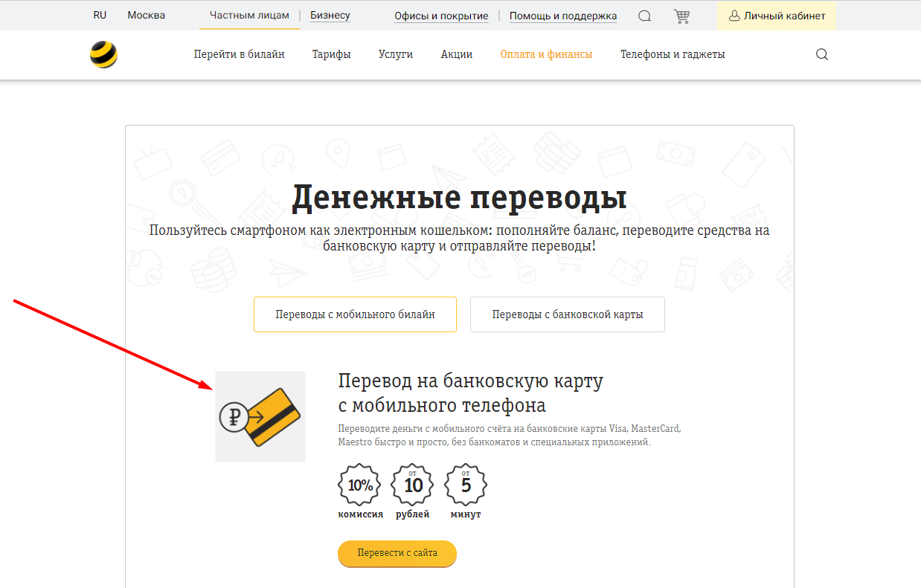The width and height of the screenshot is (921, 588).
Task: Select the Частным лицам tab
Action: (x=249, y=16)
